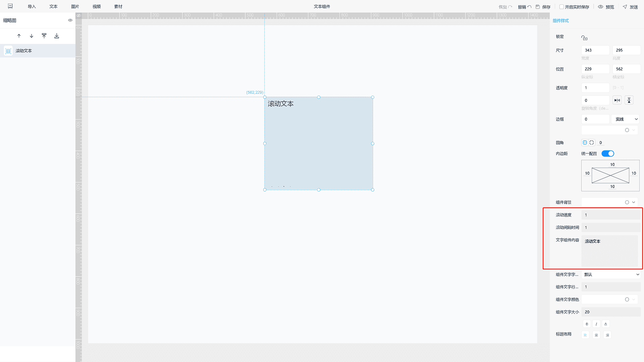Click the 横坐标 field 562
The image size is (644, 362).
tap(627, 69)
